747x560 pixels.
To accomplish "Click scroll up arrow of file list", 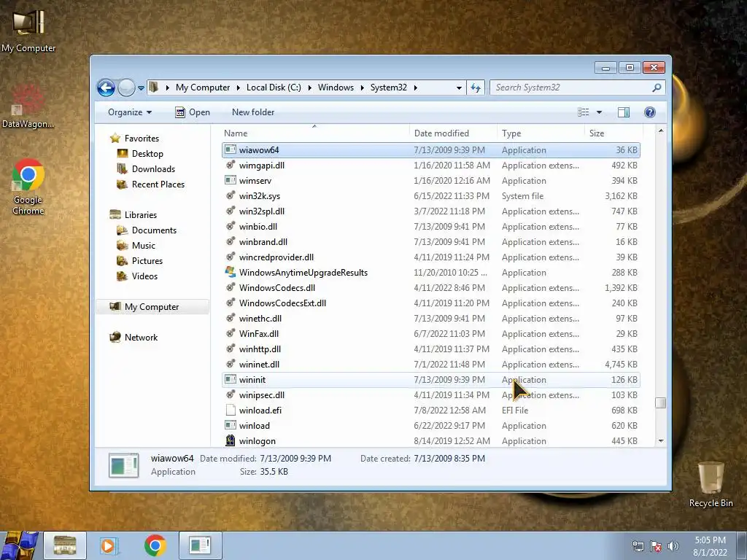I will (x=661, y=131).
